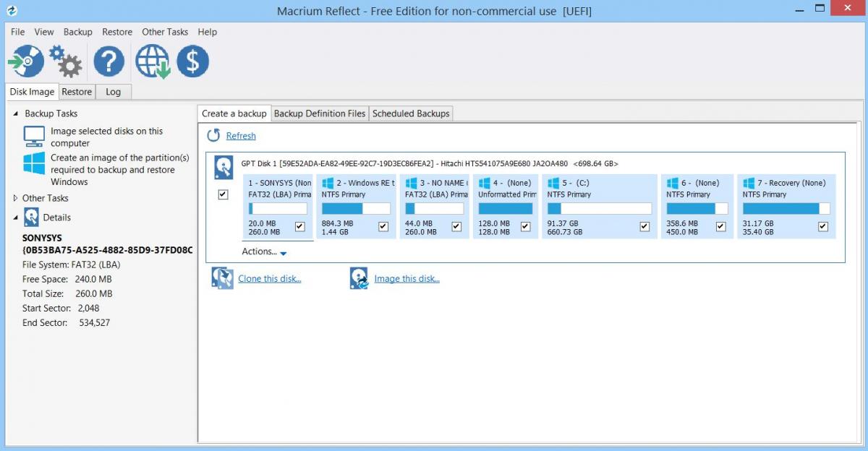Open the Backup menu

(x=78, y=32)
